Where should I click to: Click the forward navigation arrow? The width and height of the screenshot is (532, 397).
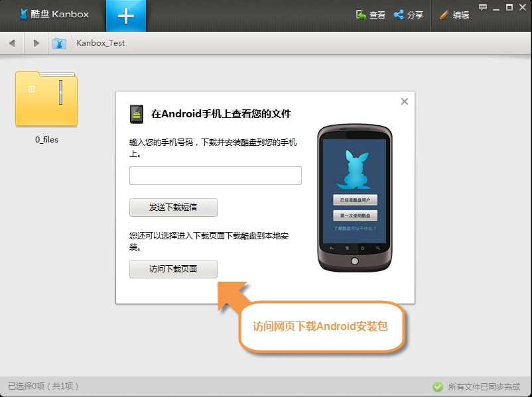(35, 42)
